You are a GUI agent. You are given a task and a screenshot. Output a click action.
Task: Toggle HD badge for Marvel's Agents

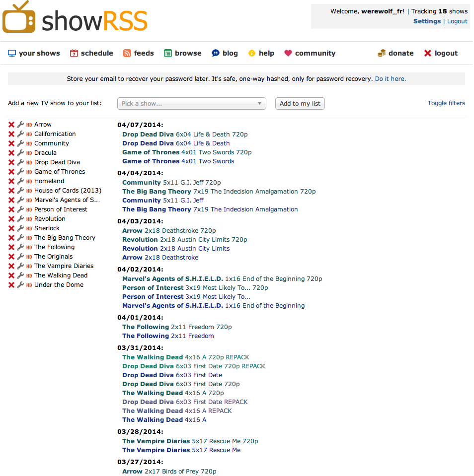[29, 200]
